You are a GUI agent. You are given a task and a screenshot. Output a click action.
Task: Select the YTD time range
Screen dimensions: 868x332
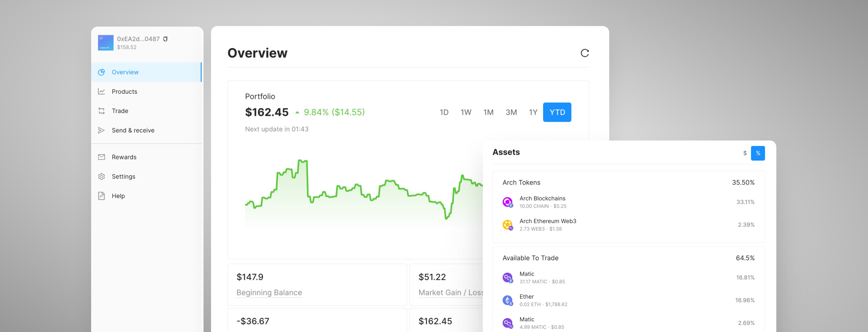click(557, 112)
